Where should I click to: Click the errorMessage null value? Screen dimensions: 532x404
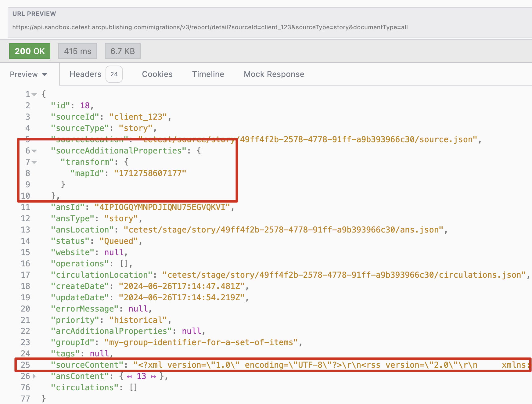coord(138,309)
